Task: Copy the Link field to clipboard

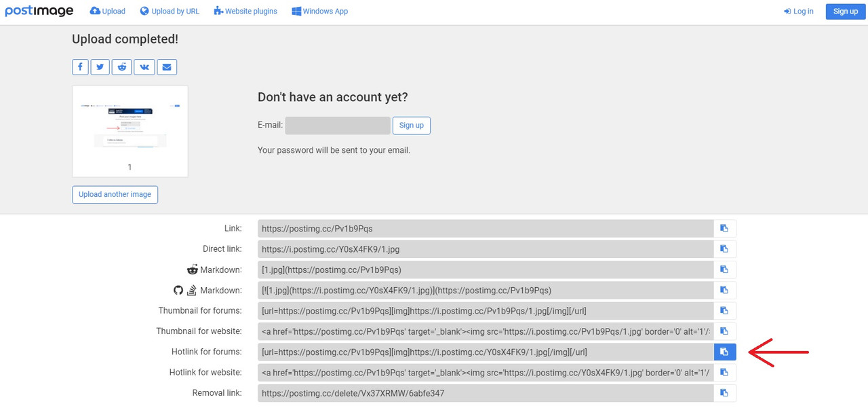Action: [x=724, y=229]
